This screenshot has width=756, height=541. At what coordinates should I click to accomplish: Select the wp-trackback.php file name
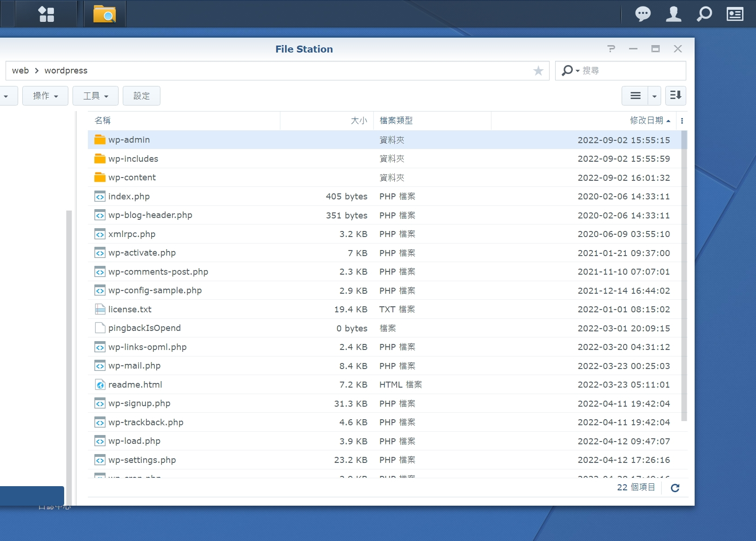point(146,422)
